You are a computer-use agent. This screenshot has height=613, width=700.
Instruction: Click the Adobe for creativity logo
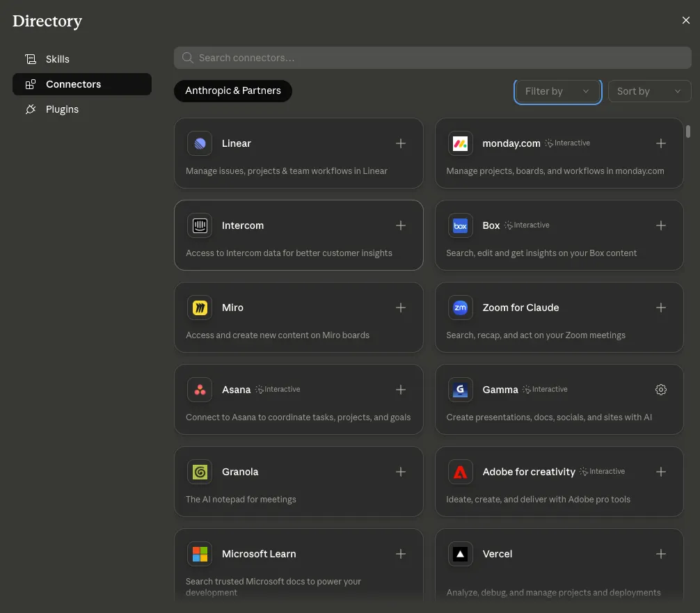coord(460,472)
